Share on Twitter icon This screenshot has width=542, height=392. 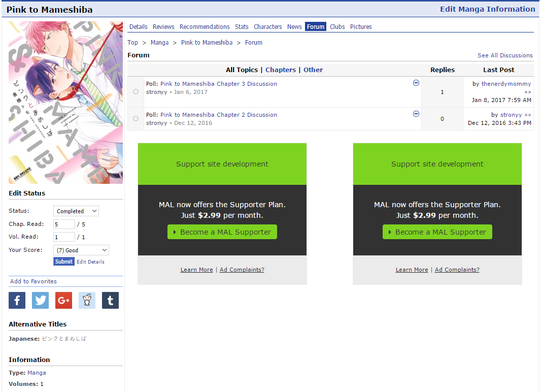40,300
